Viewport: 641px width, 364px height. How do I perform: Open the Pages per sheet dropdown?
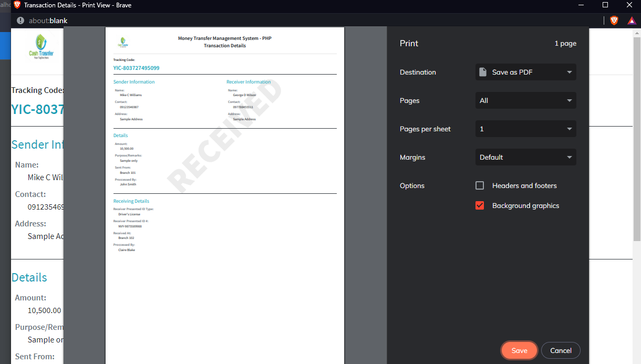526,129
